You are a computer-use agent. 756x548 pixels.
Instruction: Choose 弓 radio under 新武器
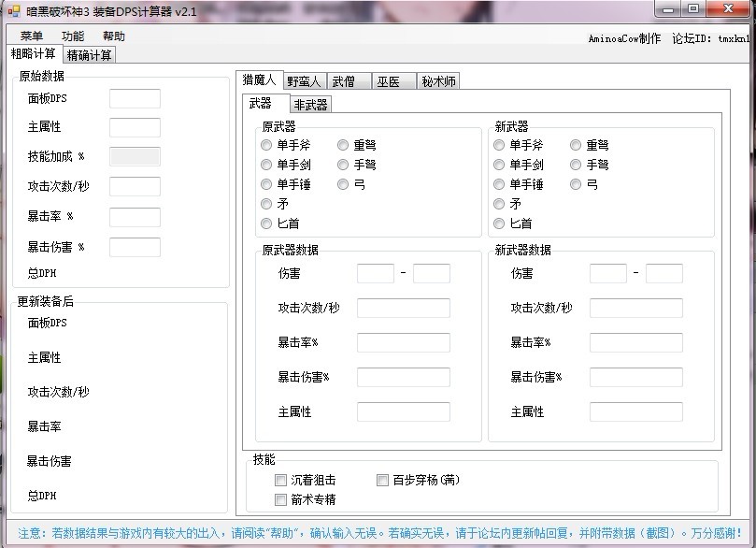pyautogui.click(x=576, y=184)
